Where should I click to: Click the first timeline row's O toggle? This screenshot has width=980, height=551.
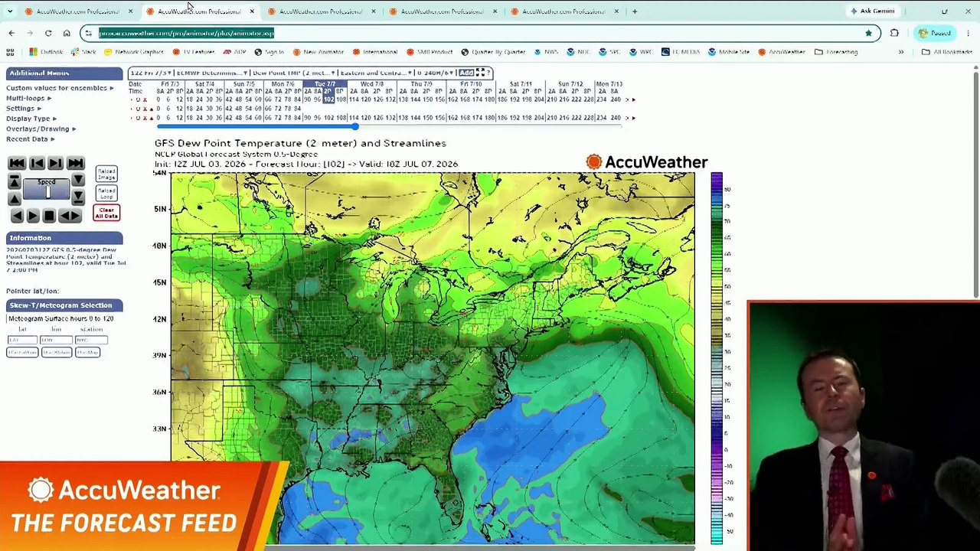click(x=138, y=99)
